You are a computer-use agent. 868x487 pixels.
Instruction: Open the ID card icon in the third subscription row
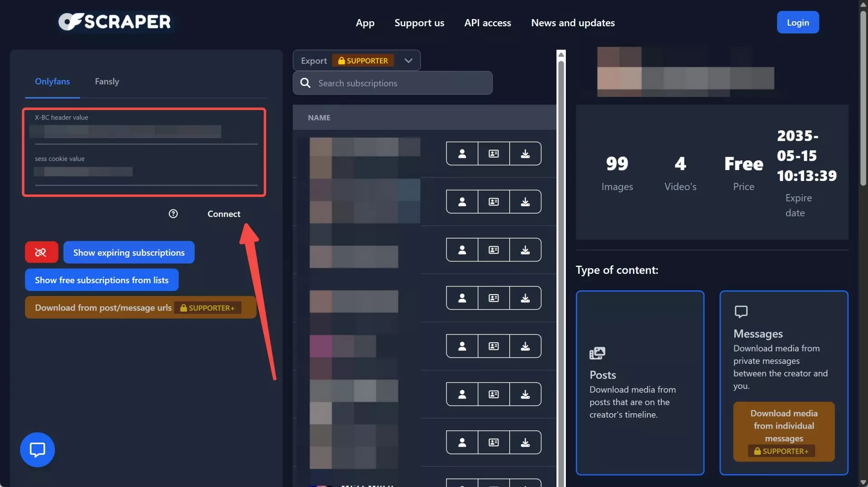(493, 250)
